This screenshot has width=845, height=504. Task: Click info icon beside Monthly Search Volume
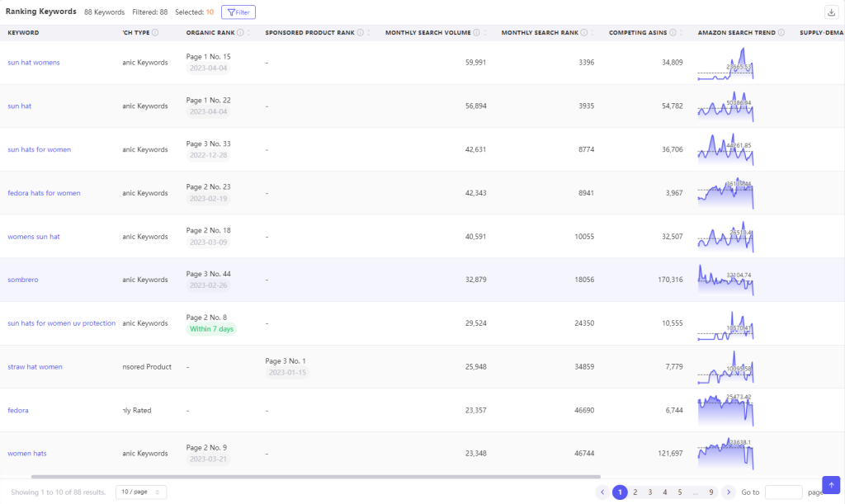coord(476,32)
